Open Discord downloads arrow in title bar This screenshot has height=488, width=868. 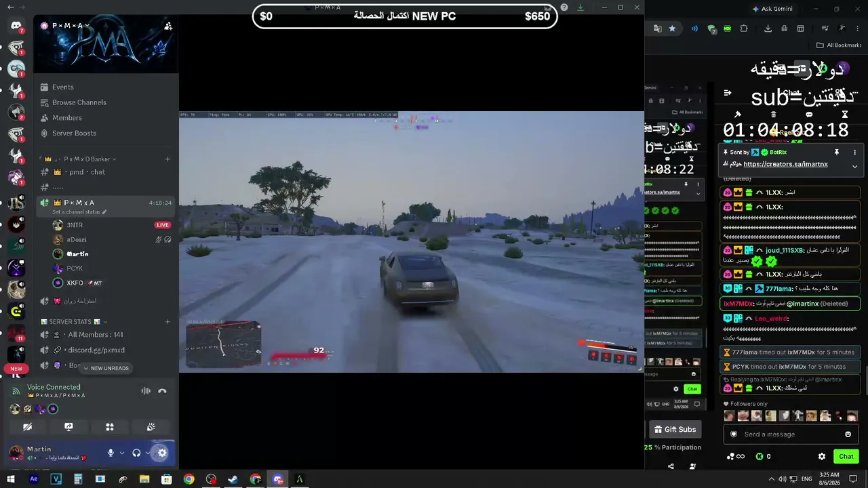580,7
